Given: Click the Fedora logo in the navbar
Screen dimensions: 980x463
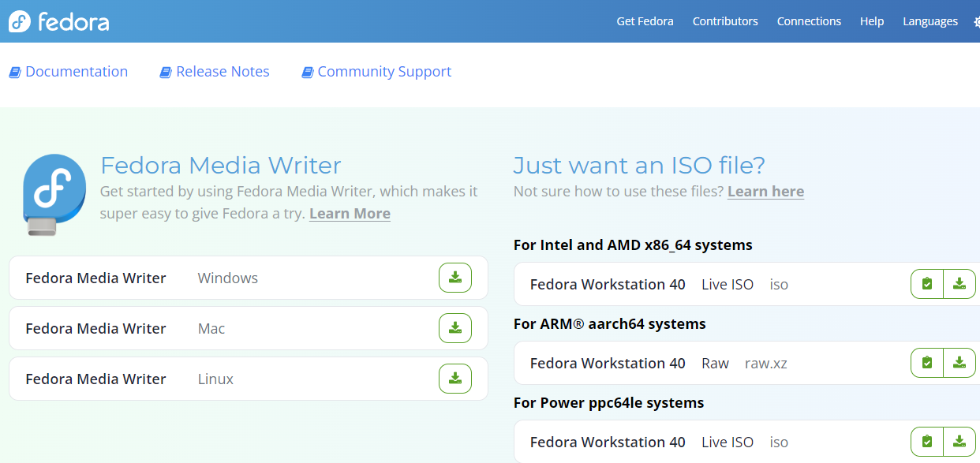Looking at the screenshot, I should 58,21.
